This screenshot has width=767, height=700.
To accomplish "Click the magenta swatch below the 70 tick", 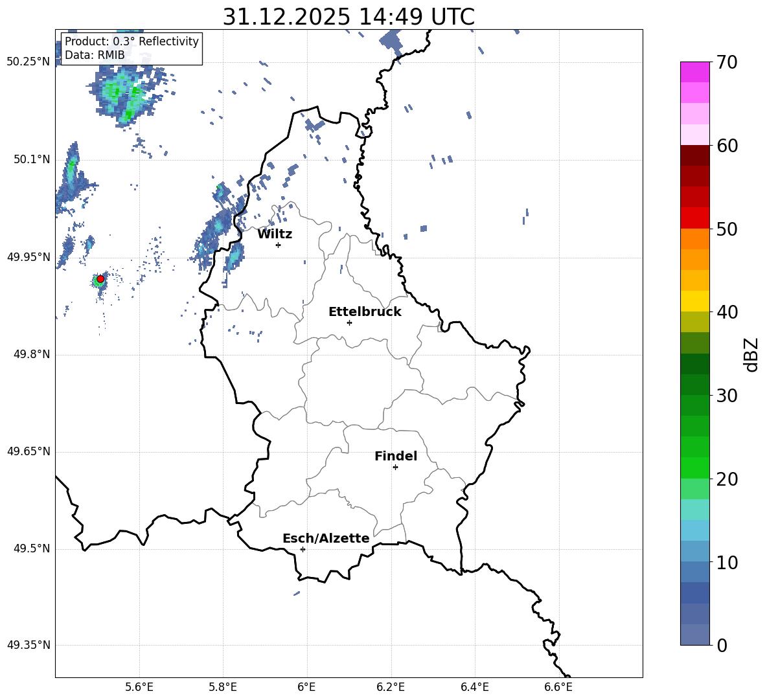I will point(695,72).
